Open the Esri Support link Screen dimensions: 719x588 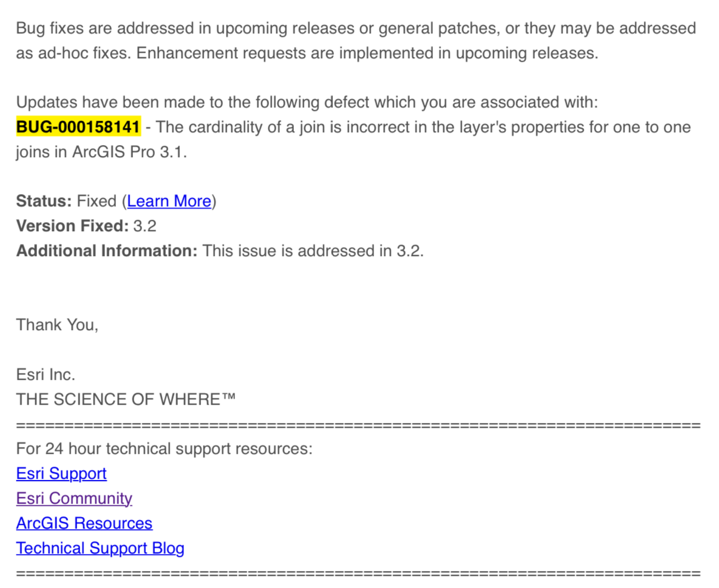61,474
